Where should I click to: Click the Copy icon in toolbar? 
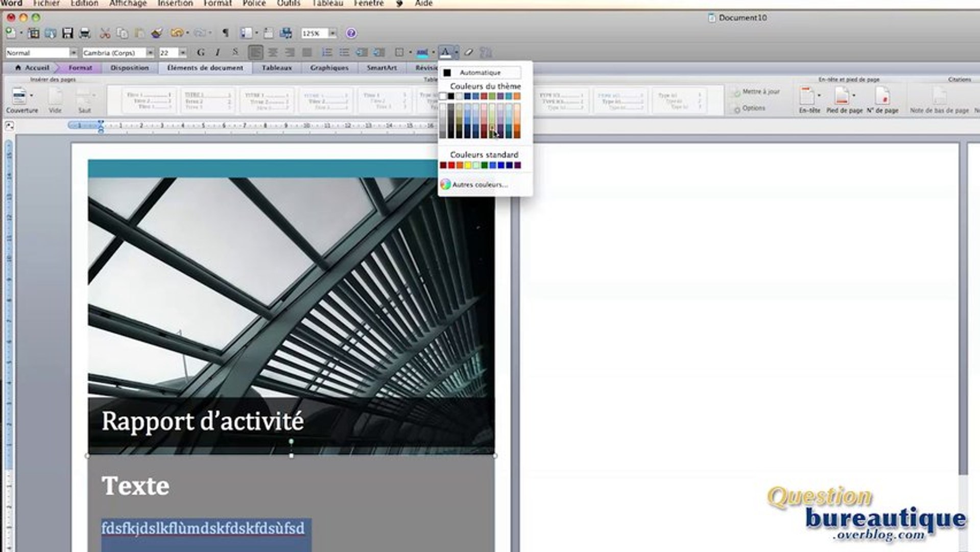123,33
